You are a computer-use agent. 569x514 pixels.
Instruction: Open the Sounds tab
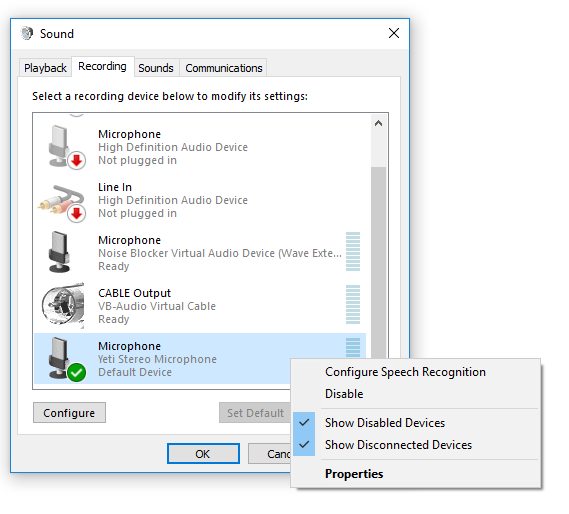(x=156, y=68)
